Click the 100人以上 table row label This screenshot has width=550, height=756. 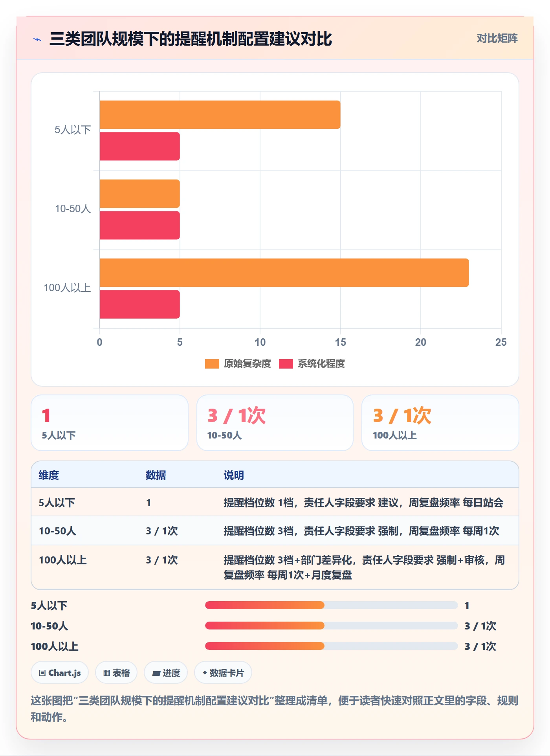point(63,560)
